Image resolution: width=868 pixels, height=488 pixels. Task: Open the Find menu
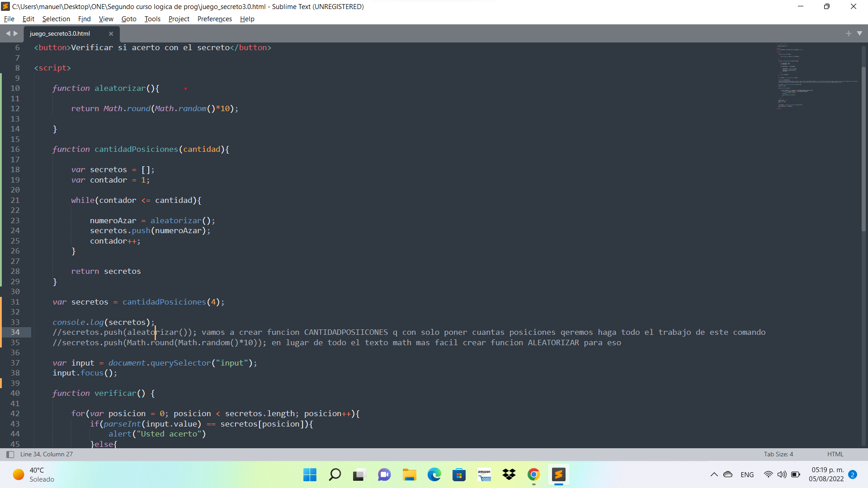84,19
